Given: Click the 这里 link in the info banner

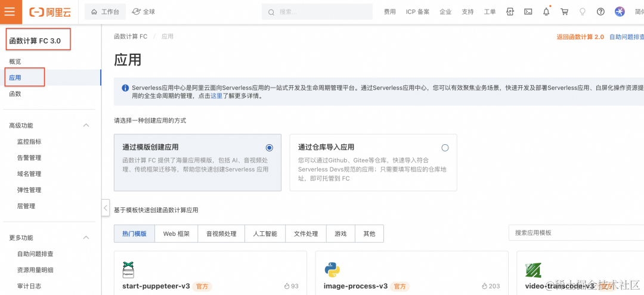Looking at the screenshot, I should point(216,97).
